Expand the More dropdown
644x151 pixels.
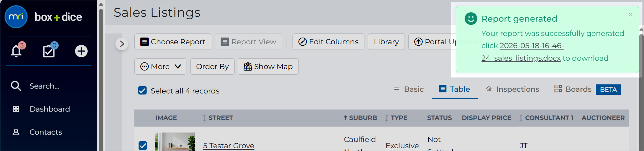click(160, 66)
